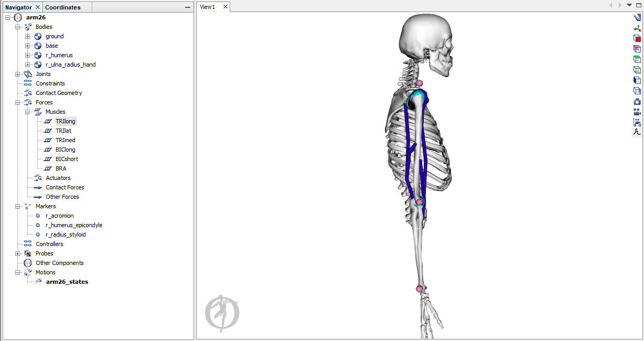
Task: Open the arm26_states motion entry
Action: pyautogui.click(x=67, y=281)
